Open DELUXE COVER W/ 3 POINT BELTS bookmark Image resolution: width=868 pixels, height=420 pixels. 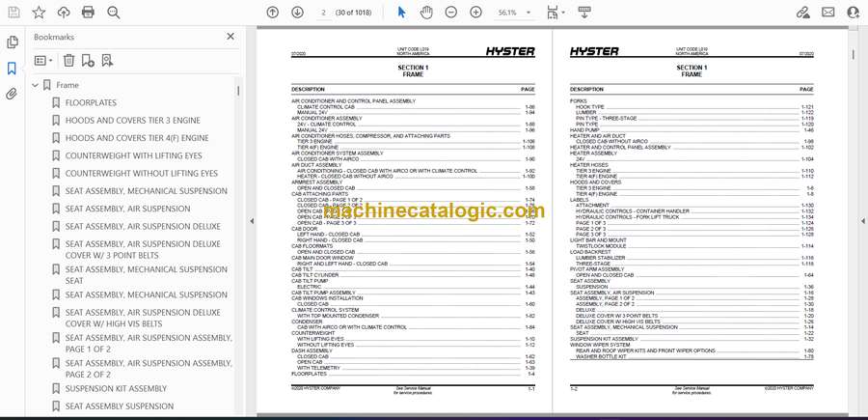(x=143, y=249)
